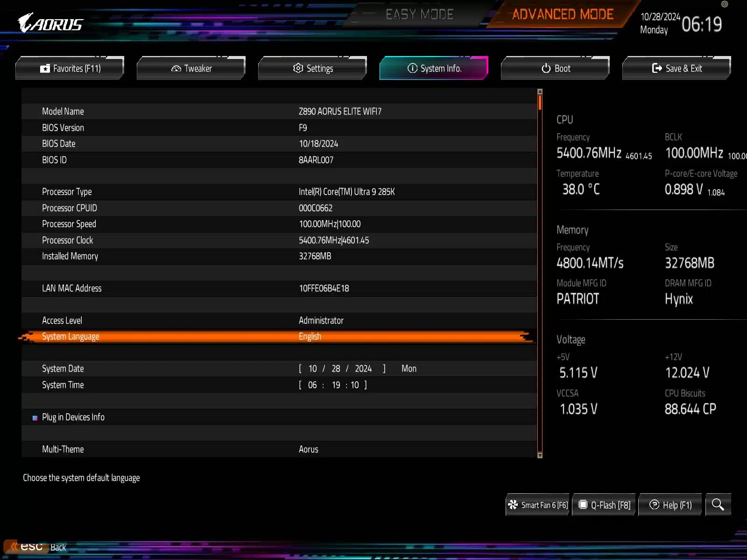This screenshot has height=560, width=747.
Task: Select the System Date month field 10
Action: pyautogui.click(x=313, y=369)
